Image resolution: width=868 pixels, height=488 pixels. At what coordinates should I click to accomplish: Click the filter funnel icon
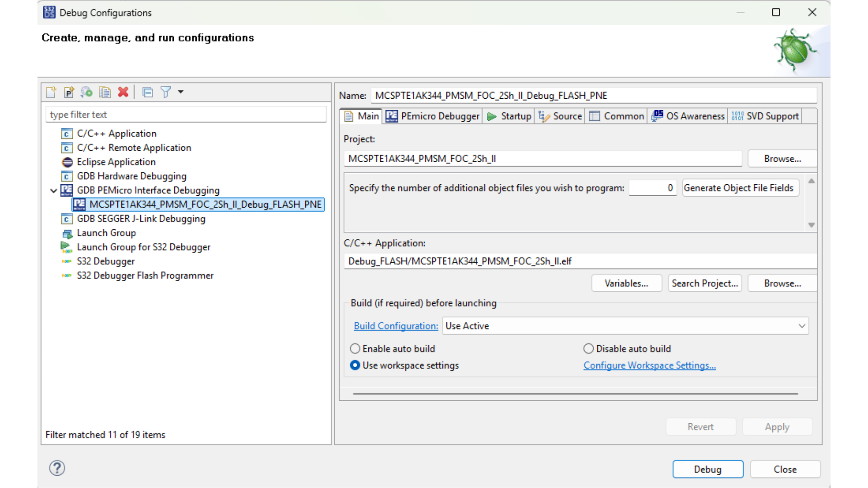click(166, 92)
